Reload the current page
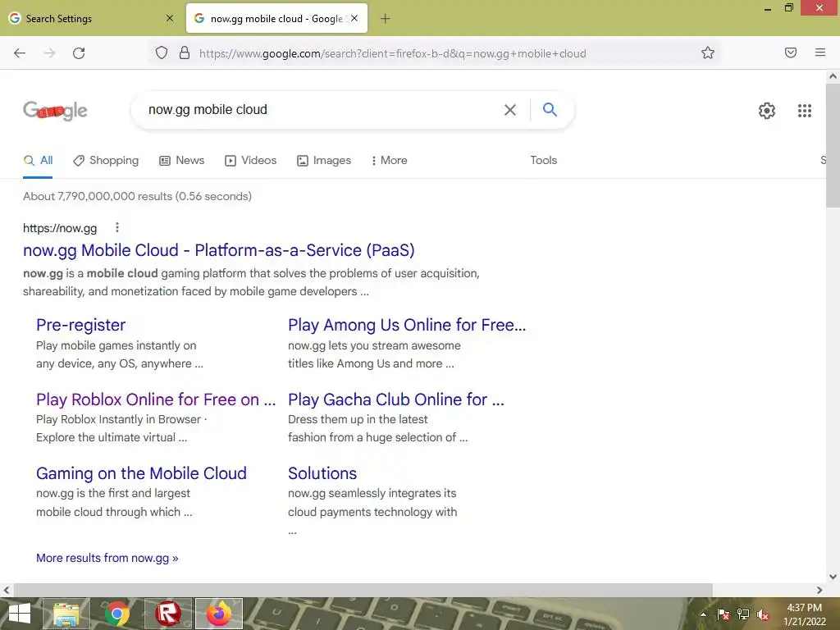 pos(79,53)
